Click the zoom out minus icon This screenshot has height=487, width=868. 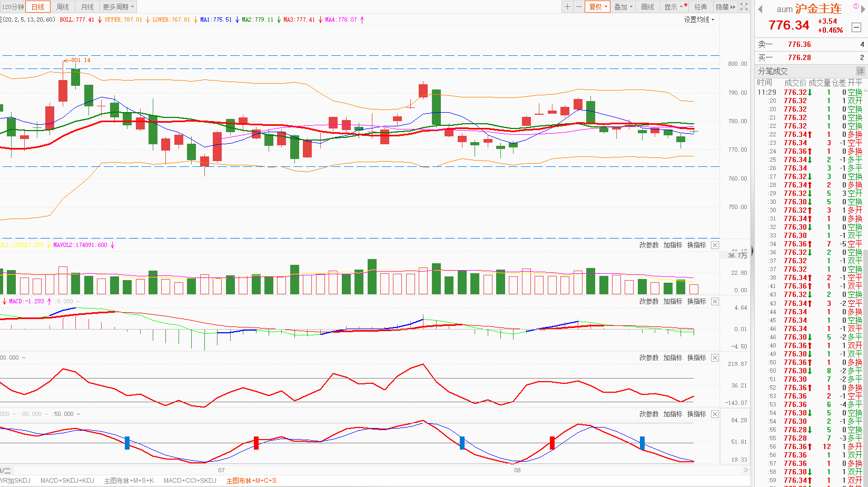[x=579, y=7]
